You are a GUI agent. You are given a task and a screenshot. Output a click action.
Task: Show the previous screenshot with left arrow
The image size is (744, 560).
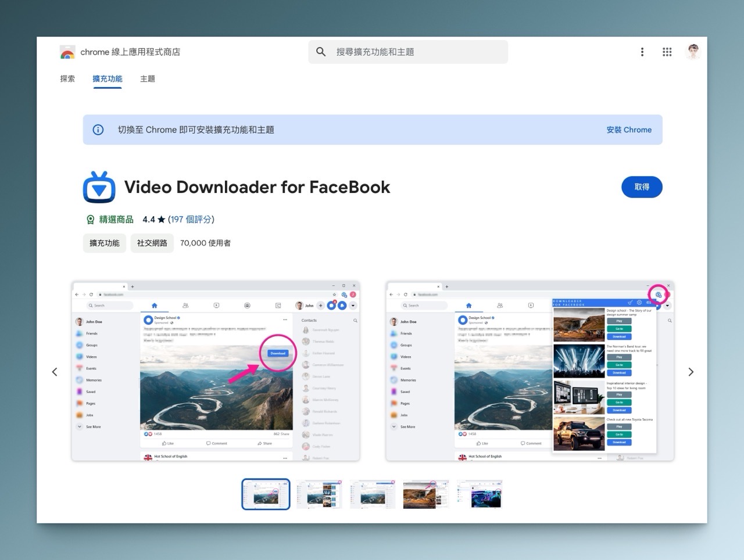coord(55,372)
